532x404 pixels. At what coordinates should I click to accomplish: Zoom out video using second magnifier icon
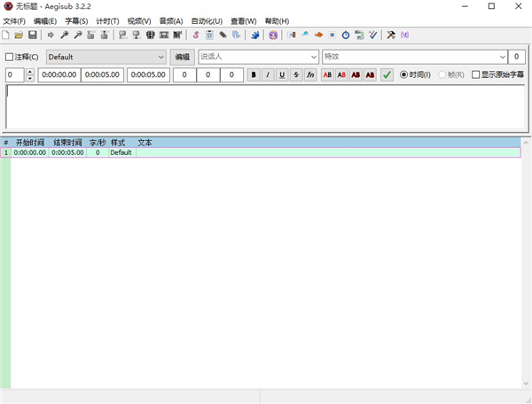[78, 35]
